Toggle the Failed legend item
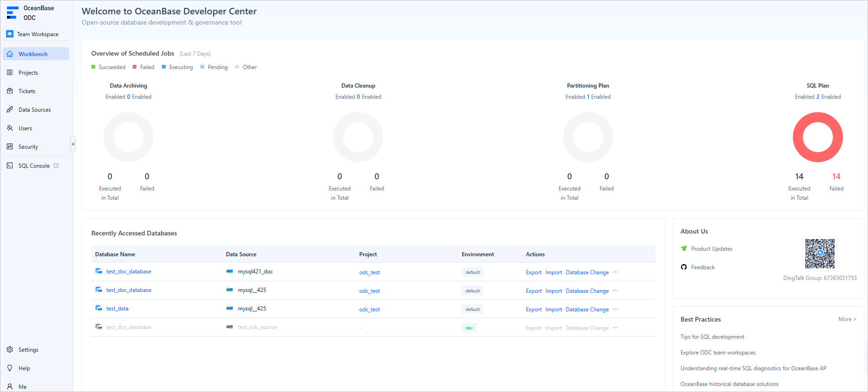Image resolution: width=868 pixels, height=392 pixels. 144,67
